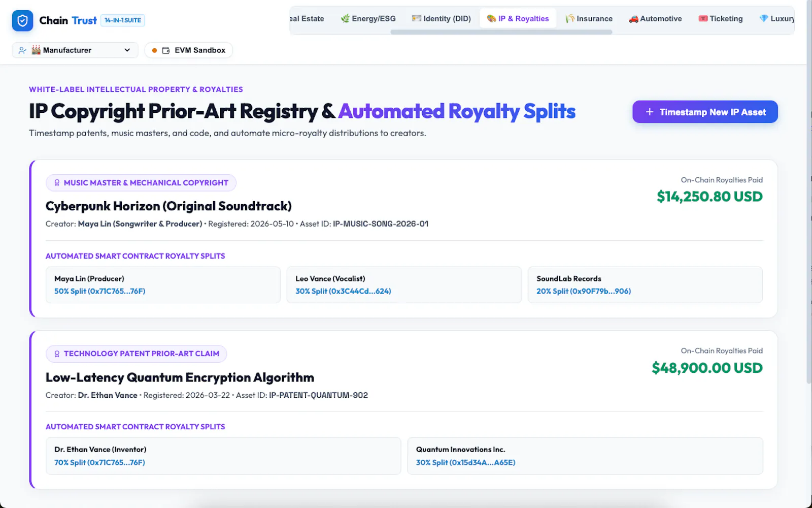Viewport: 812px width, 508px height.
Task: Click the award icon in Technology Patent badge
Action: [57, 354]
